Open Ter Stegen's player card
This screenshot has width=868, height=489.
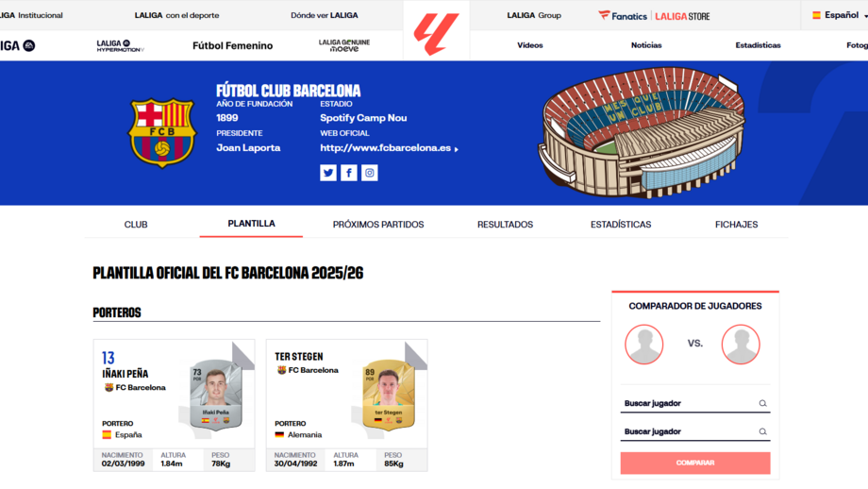coord(346,404)
